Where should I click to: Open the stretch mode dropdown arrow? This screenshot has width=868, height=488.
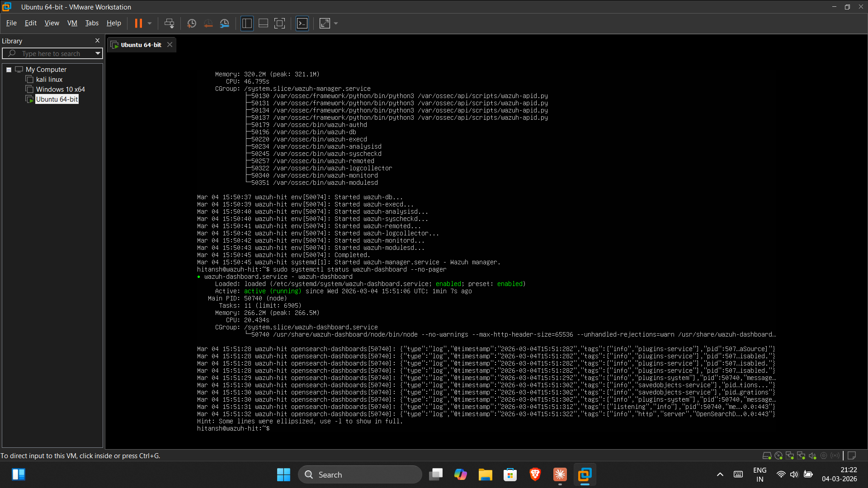pos(336,23)
